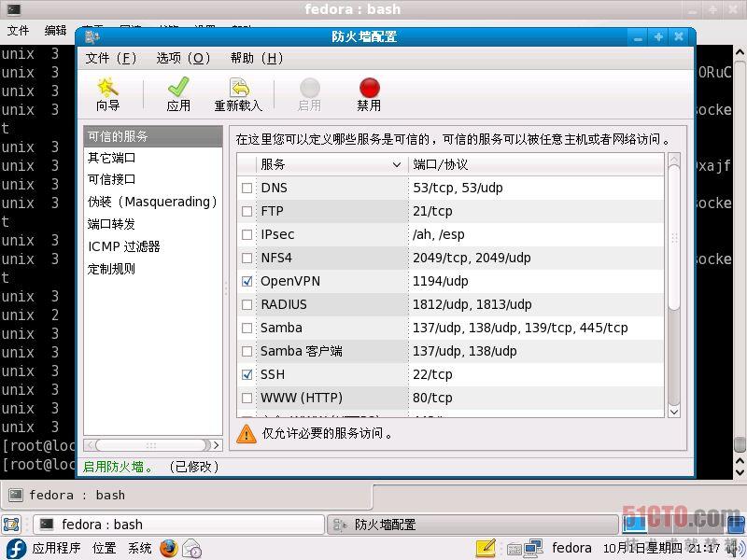Reload firewall settings via 重新载入
The image size is (747, 560).
[x=238, y=94]
